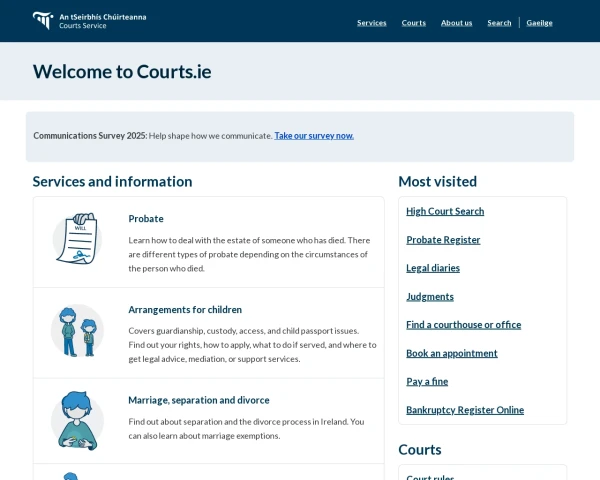Image resolution: width=600 pixels, height=480 pixels.
Task: Click the Probate description paragraph
Action: 249,255
